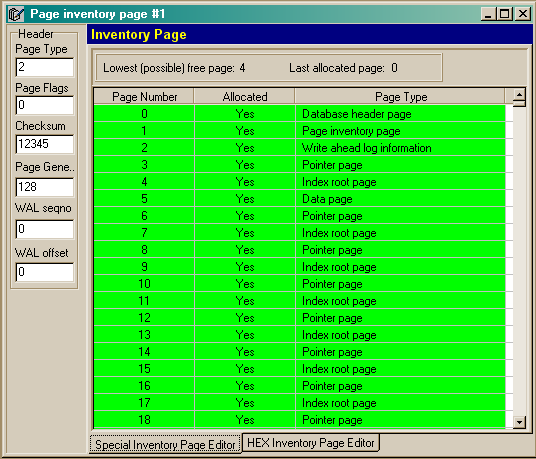Viewport: 536px width, 459px height.
Task: Focus the Page Flags field
Action: (x=44, y=105)
